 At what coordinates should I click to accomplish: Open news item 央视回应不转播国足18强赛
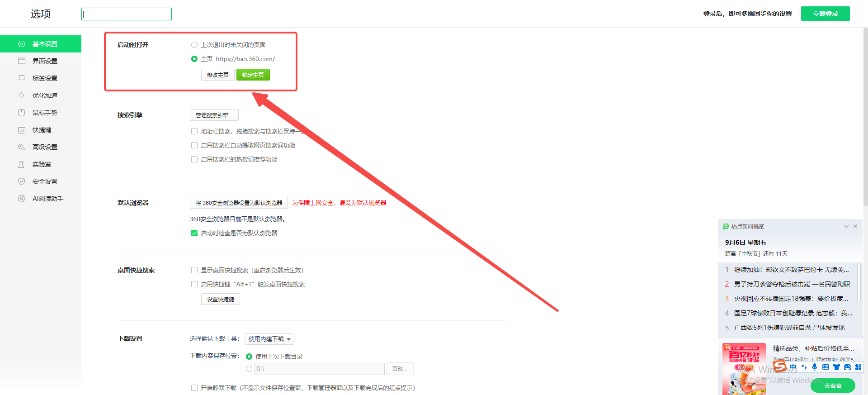click(791, 299)
